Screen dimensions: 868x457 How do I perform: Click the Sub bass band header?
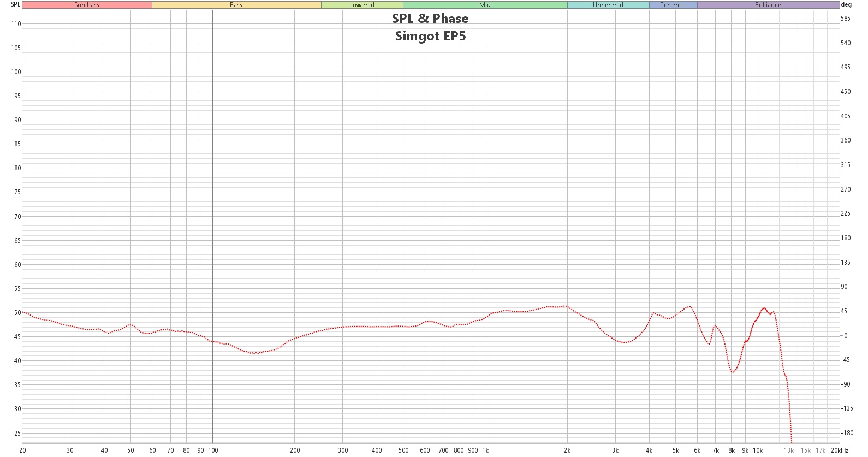87,5
